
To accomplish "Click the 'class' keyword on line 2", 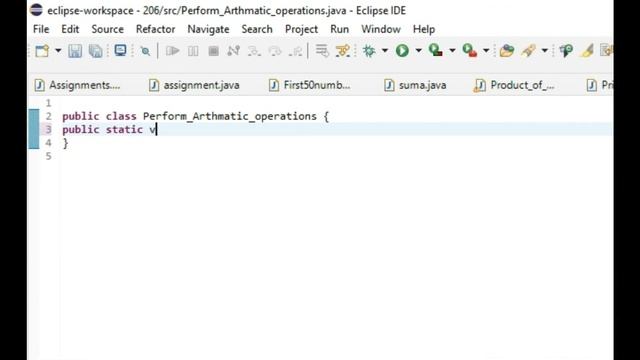I will click(121, 116).
